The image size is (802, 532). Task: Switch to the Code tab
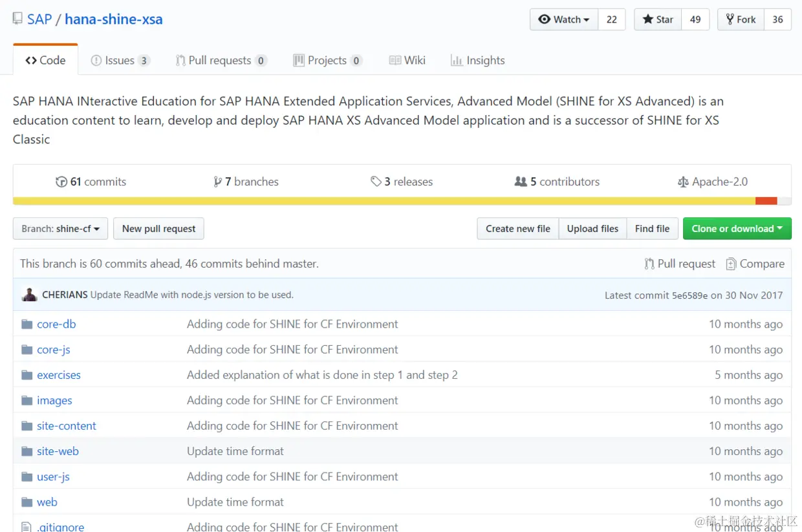click(x=45, y=60)
